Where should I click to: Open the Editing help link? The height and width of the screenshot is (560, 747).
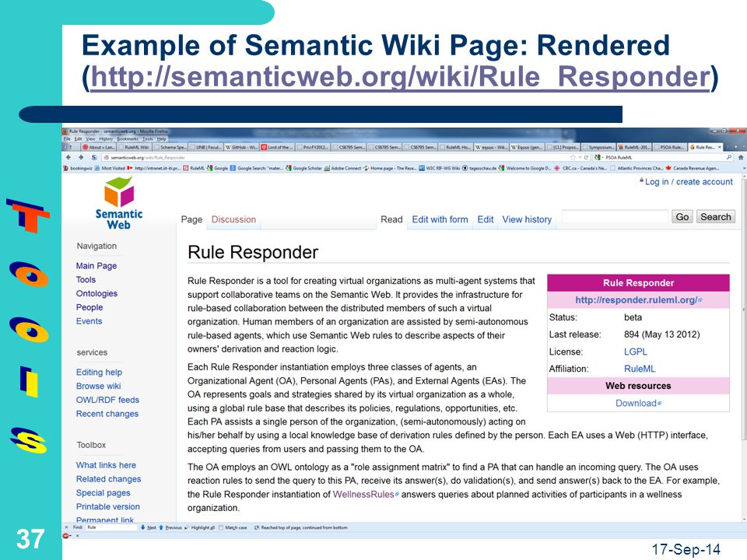[x=99, y=372]
